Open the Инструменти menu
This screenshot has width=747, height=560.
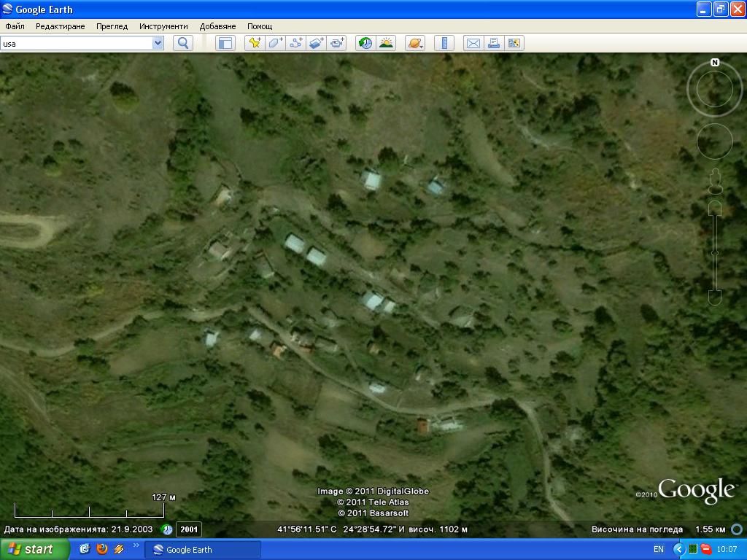pyautogui.click(x=163, y=26)
